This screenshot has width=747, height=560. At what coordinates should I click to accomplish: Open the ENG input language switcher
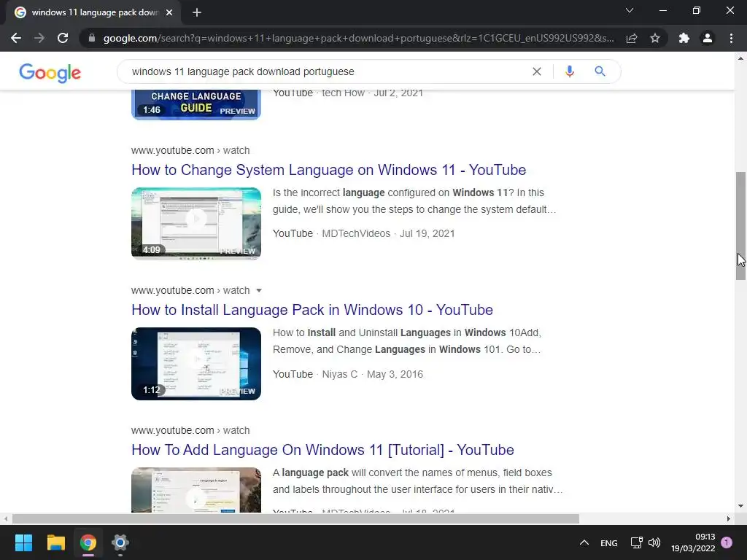point(609,542)
